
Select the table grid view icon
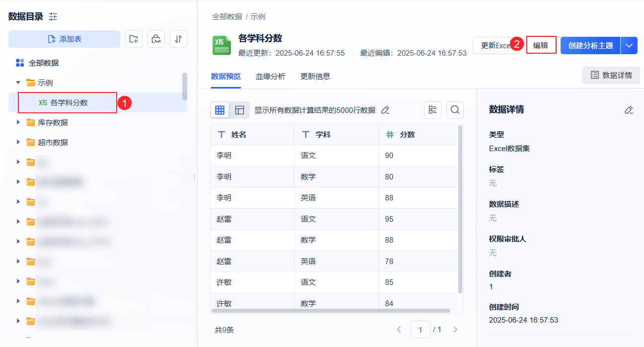219,110
